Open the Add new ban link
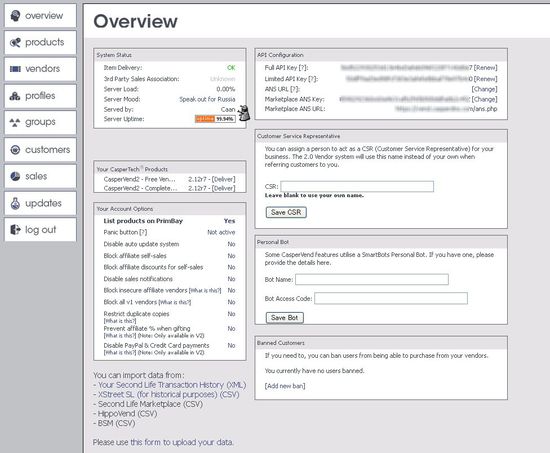The width and height of the screenshot is (550, 453). tap(285, 386)
